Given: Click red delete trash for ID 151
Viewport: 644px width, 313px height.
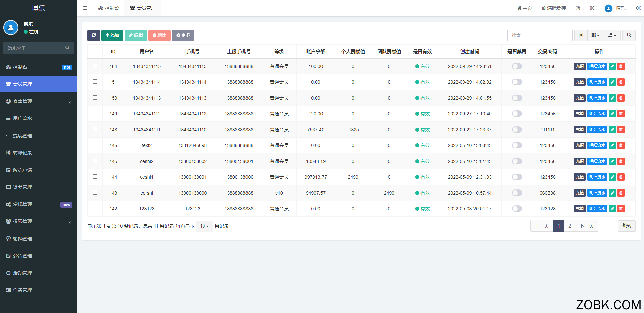Looking at the screenshot, I should [621, 82].
